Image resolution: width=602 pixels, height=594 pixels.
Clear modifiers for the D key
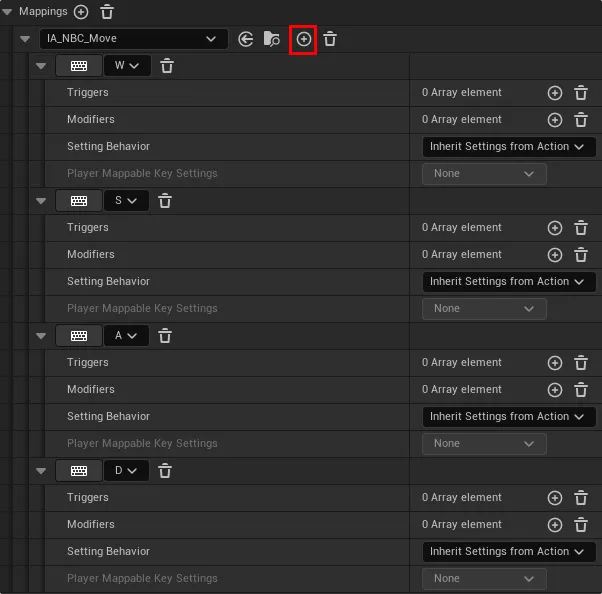coord(581,525)
